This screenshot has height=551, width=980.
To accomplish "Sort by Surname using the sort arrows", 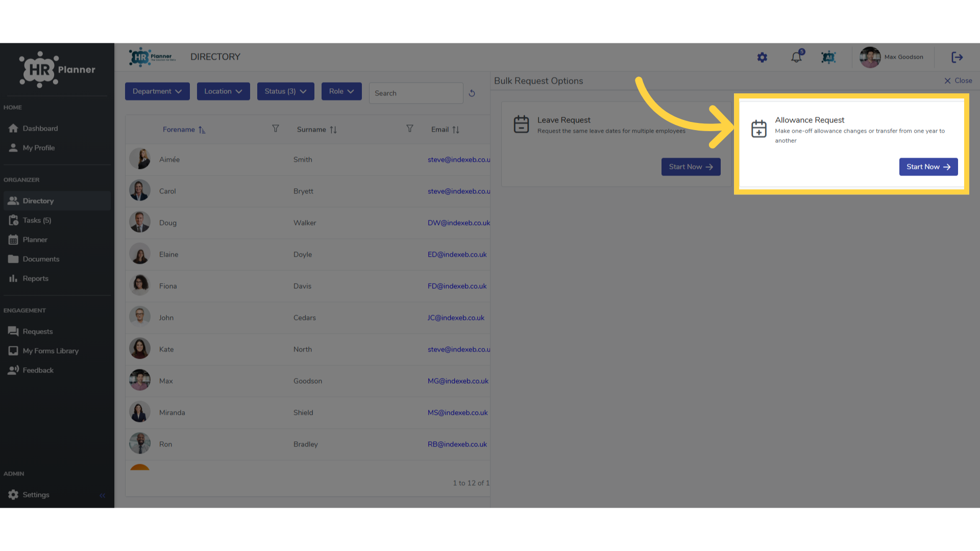I will click(333, 130).
